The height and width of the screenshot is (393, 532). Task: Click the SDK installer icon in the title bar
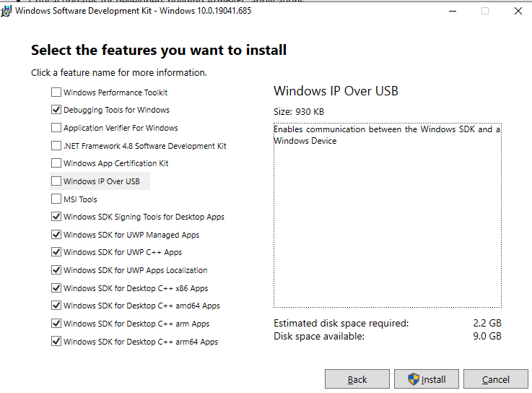pyautogui.click(x=6, y=11)
